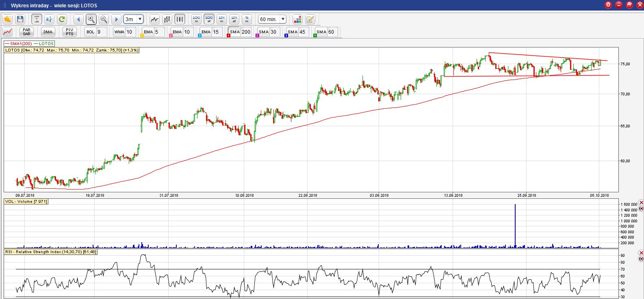Zoom out with the magnifier minus icon
644x299 pixels.
click(104, 19)
